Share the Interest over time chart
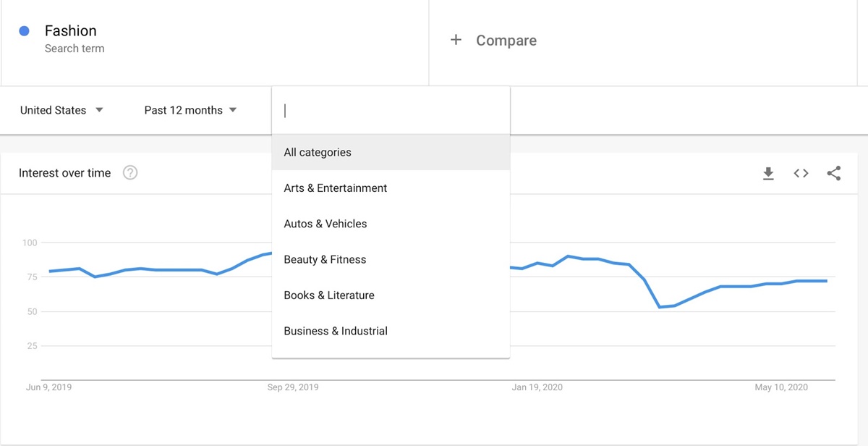The height and width of the screenshot is (446, 868). pos(834,173)
